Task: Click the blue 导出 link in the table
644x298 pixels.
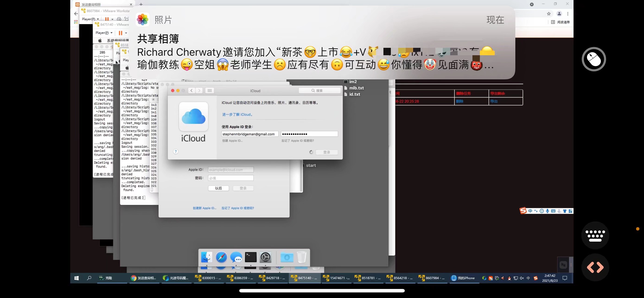Action: (494, 101)
